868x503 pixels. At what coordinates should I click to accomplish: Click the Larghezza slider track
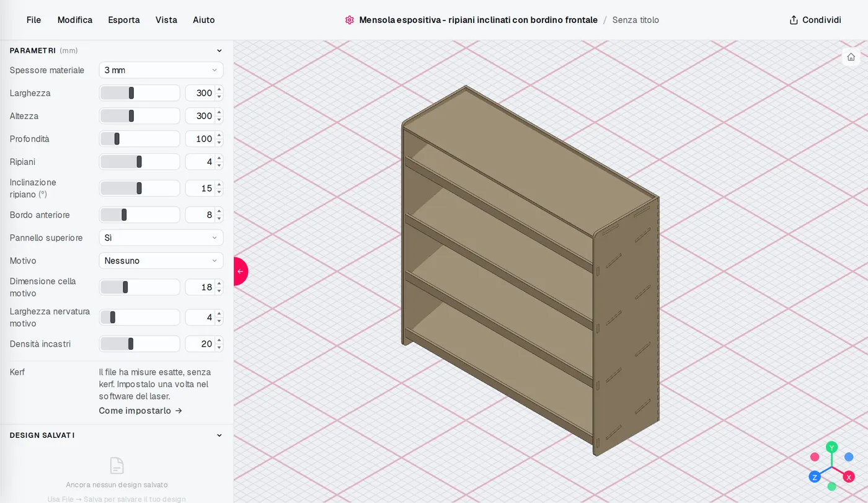[139, 93]
